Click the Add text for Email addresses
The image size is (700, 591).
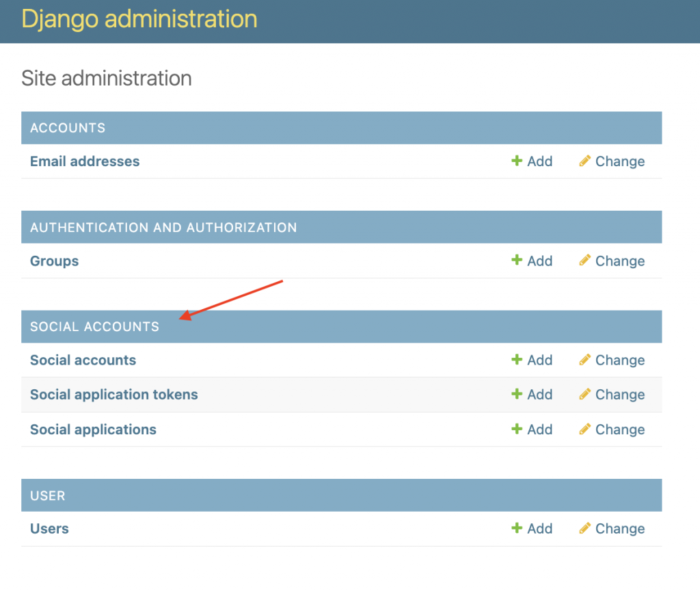[x=540, y=161]
